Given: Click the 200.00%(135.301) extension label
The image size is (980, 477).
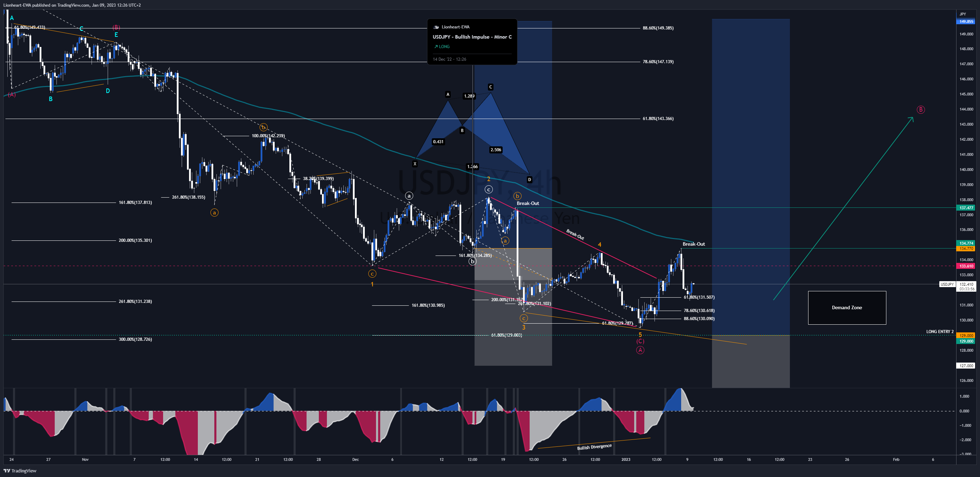Looking at the screenshot, I should coord(135,240).
